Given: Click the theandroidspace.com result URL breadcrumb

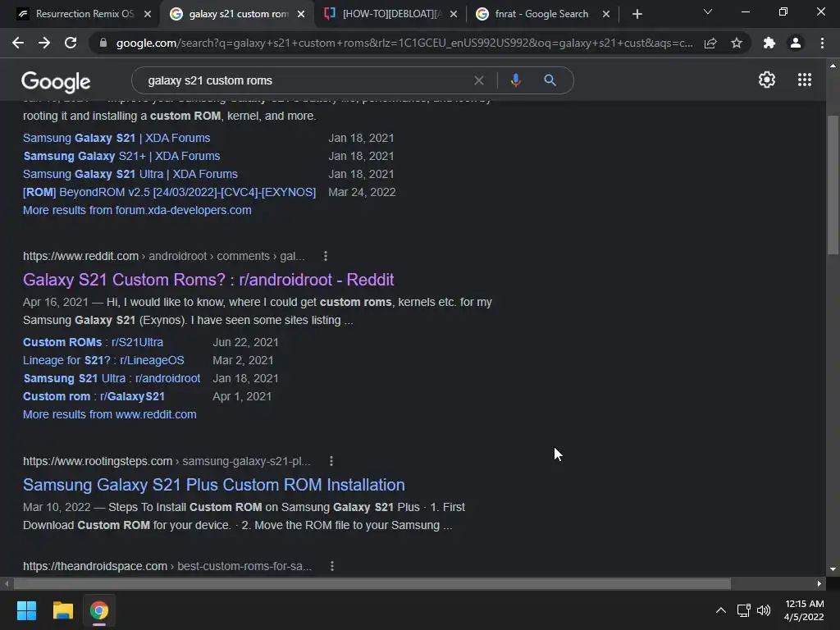Looking at the screenshot, I should click(167, 566).
